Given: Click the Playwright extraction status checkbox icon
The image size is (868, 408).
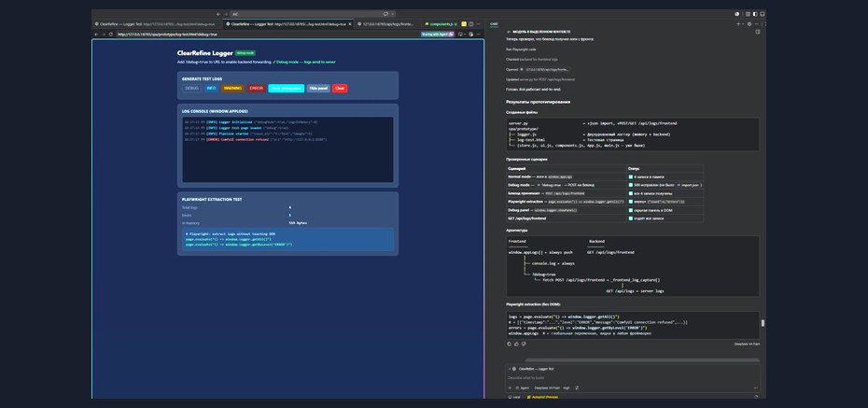Looking at the screenshot, I should (x=631, y=202).
